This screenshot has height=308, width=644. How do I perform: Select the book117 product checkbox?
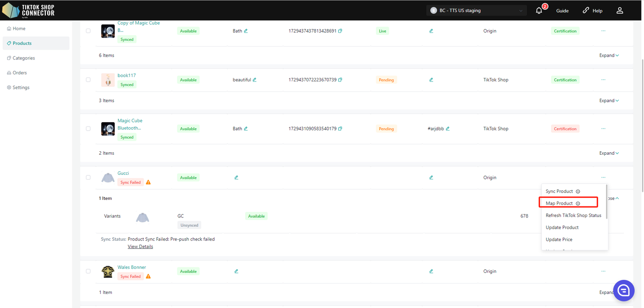click(88, 80)
